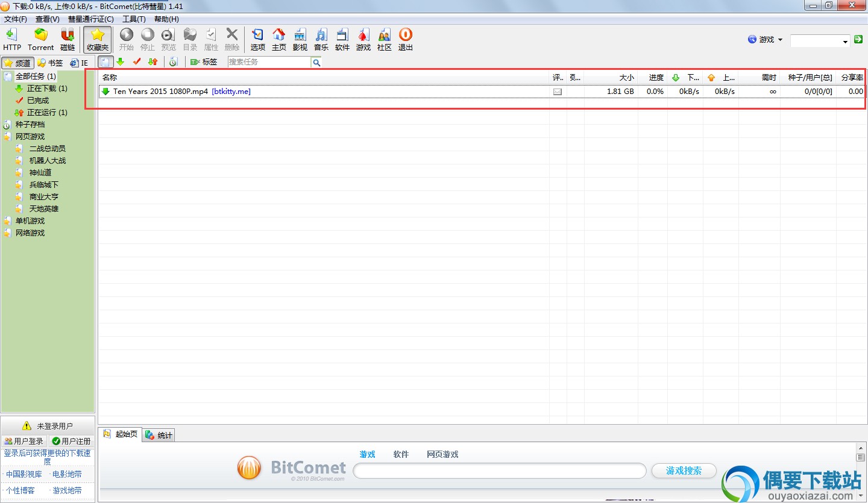Go to the 主页 home page
868x503 pixels.
coord(279,39)
